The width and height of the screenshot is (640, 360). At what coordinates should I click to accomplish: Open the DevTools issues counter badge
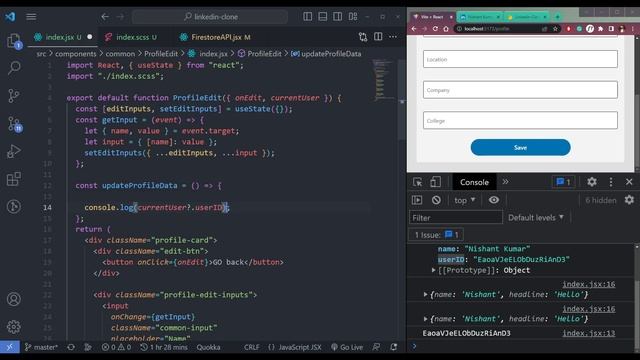(563, 182)
